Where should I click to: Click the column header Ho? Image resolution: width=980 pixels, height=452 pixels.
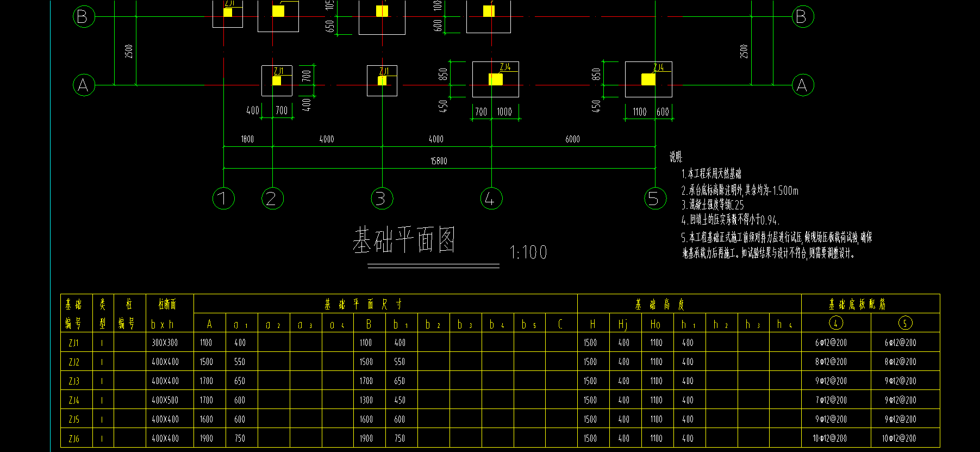[x=655, y=324]
